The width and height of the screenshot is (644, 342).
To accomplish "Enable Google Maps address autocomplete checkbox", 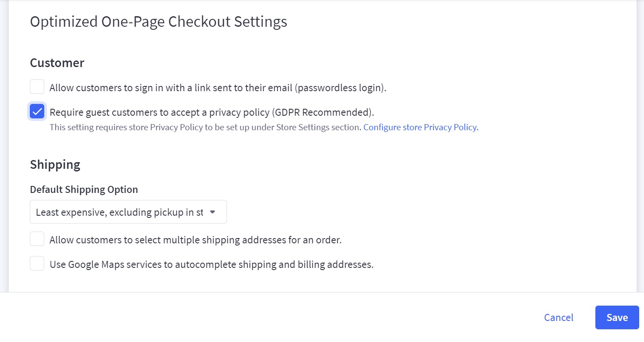I will point(37,264).
